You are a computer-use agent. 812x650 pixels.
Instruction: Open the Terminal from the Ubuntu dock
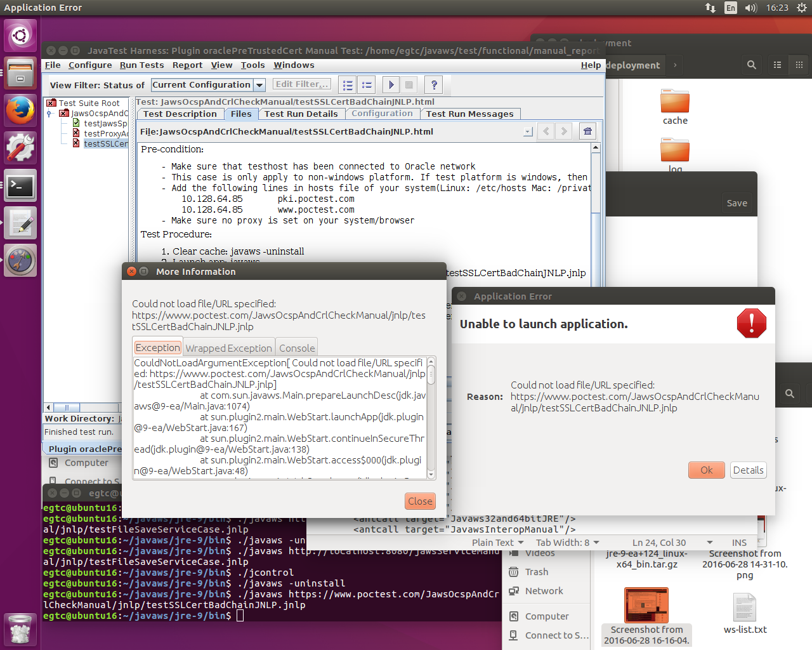[x=20, y=186]
